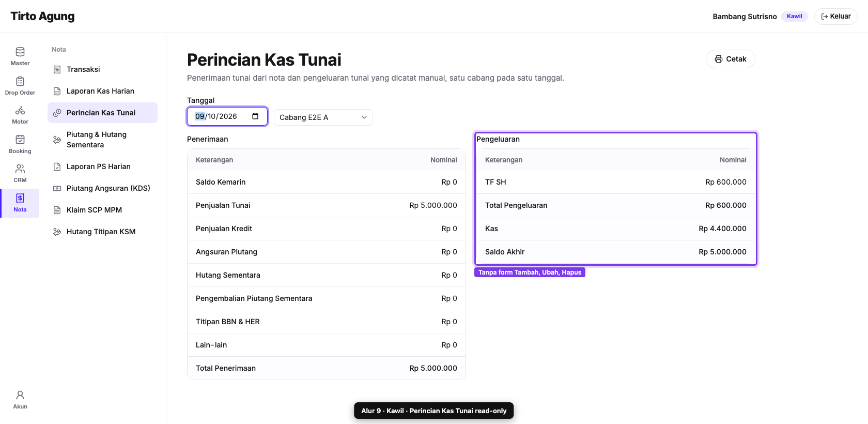This screenshot has width=868, height=424.
Task: Open the Master section icon
Action: 20,52
